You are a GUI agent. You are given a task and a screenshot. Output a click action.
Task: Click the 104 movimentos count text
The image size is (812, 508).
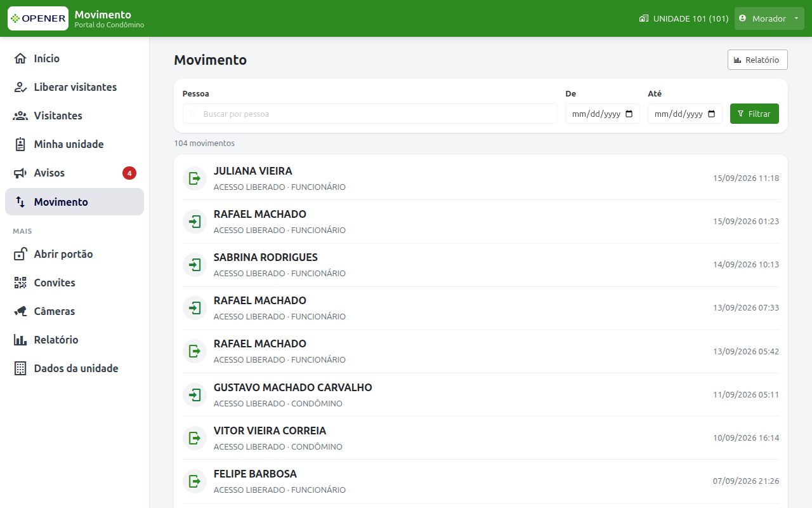point(204,144)
